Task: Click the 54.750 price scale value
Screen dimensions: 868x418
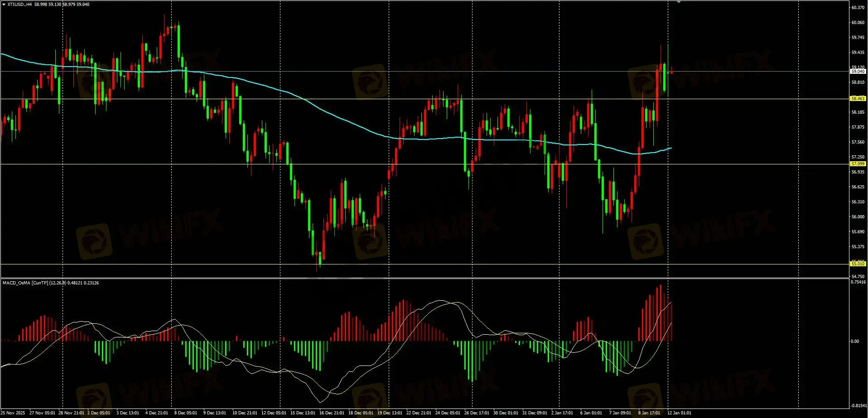Action: pyautogui.click(x=858, y=276)
